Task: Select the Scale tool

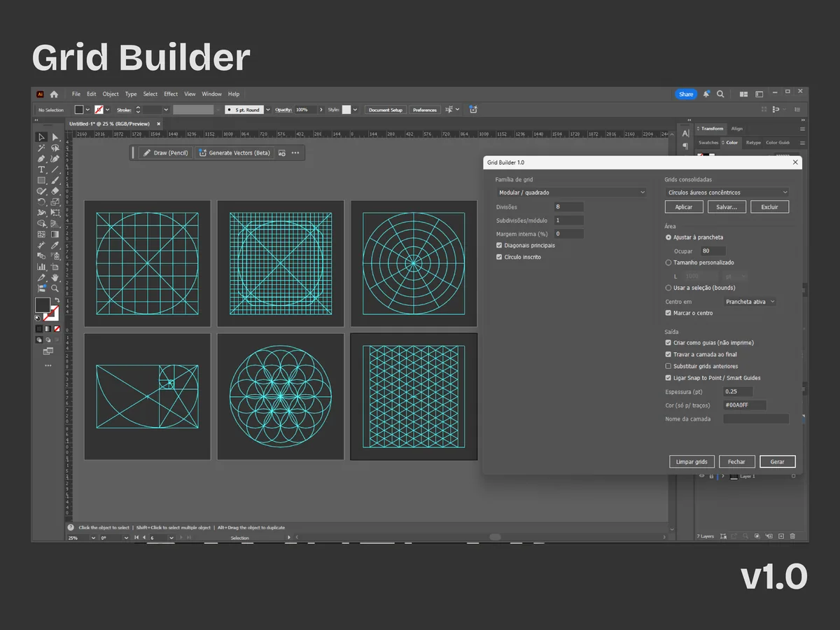Action: (55, 202)
